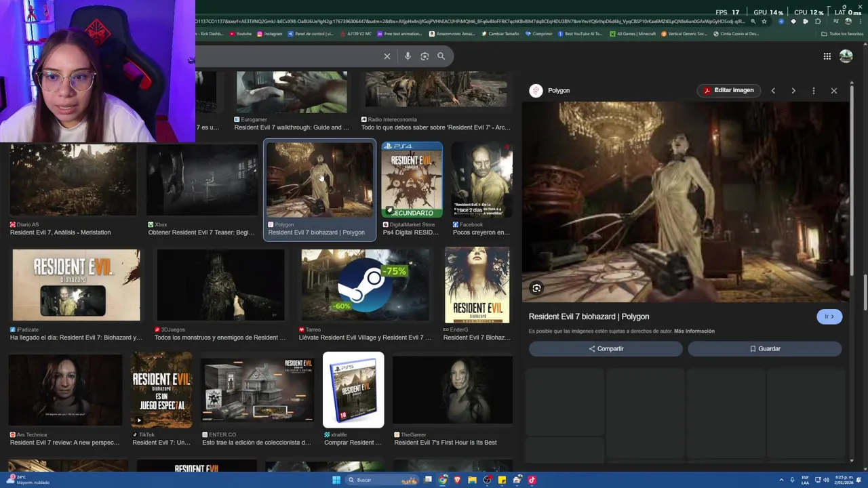Viewport: 868px width, 488px height.
Task: Click the Ir button beside the title
Action: coord(829,317)
